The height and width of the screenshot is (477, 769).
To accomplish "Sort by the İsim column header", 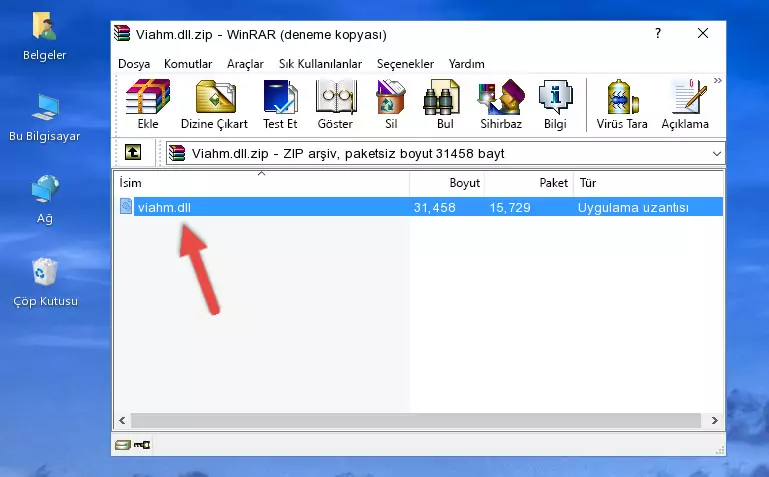I will (262, 183).
